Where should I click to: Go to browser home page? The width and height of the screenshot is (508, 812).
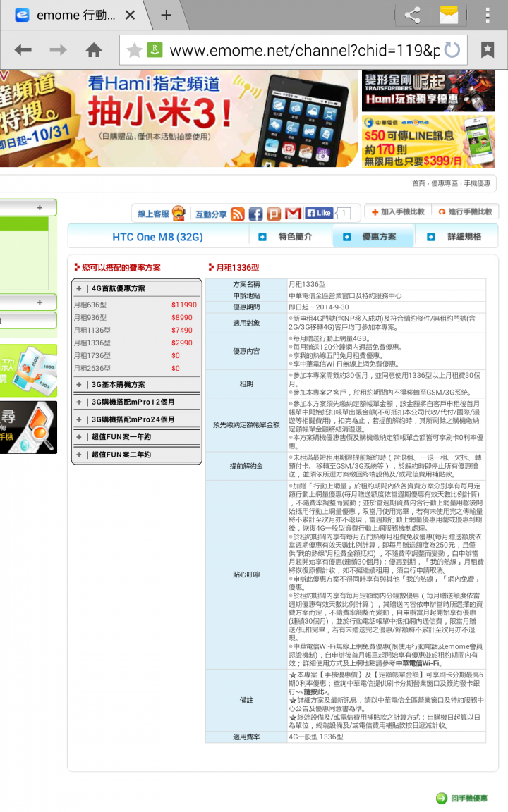(94, 50)
